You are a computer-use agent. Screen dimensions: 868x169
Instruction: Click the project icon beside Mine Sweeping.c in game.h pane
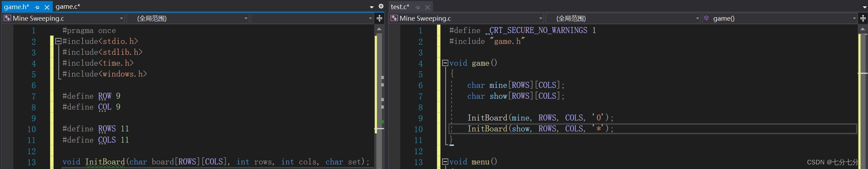tap(7, 18)
